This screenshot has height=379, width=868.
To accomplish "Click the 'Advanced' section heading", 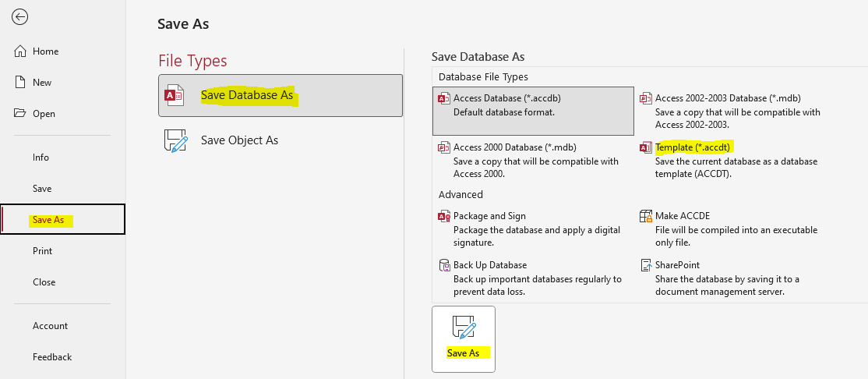I will pyautogui.click(x=460, y=194).
